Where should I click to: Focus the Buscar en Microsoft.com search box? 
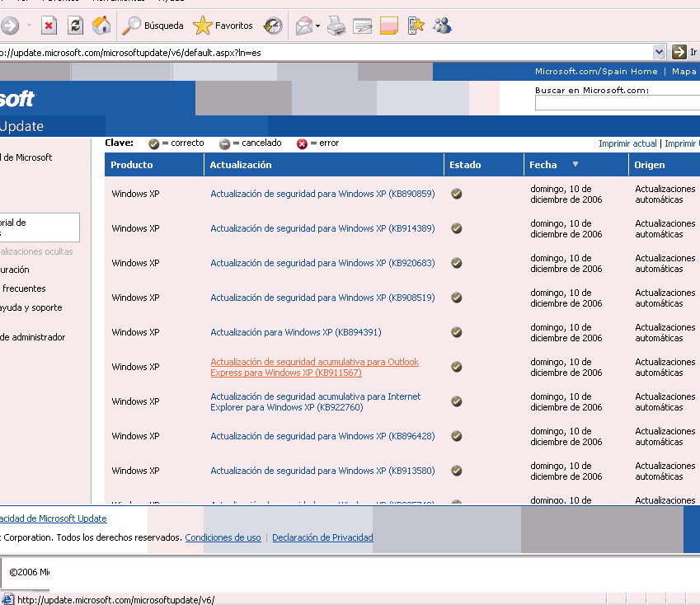[618, 103]
